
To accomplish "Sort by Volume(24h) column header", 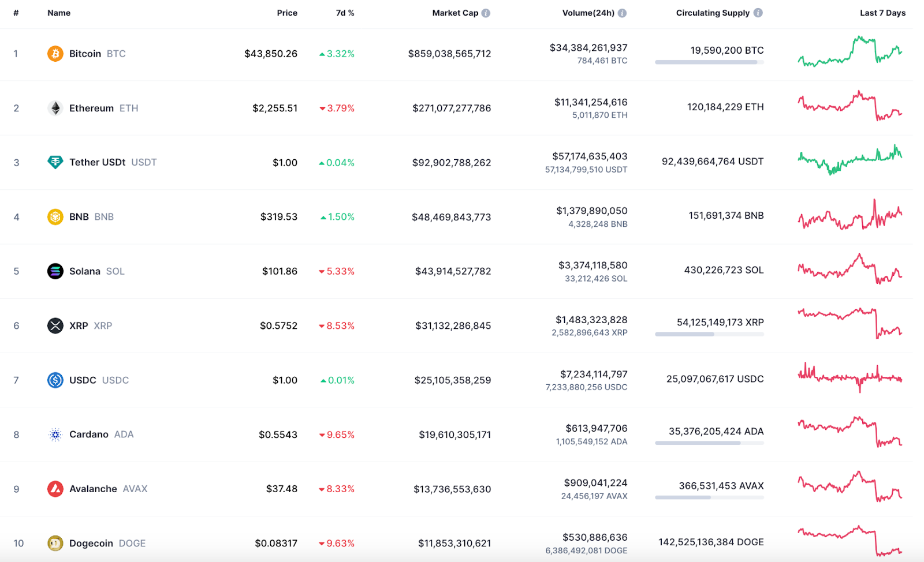I will [588, 13].
